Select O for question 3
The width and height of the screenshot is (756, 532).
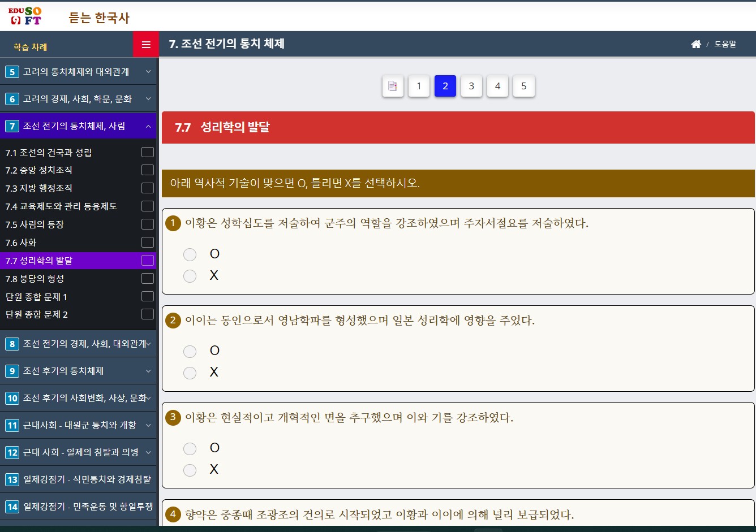coord(190,449)
